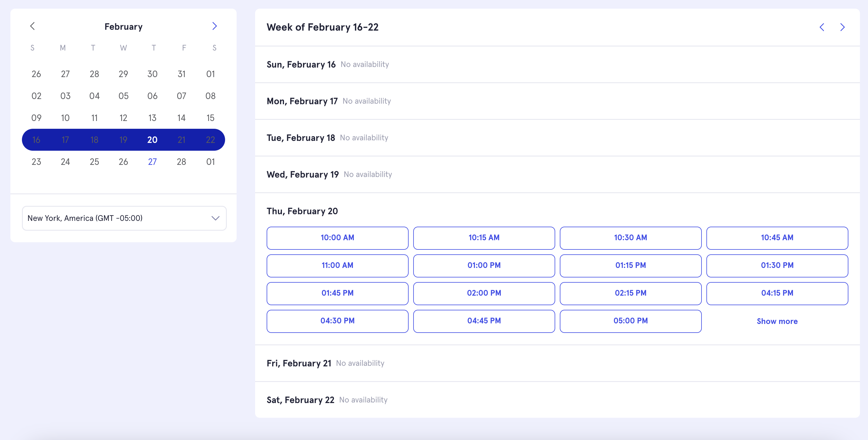
Task: Open the New York timezone dropdown
Action: point(124,218)
